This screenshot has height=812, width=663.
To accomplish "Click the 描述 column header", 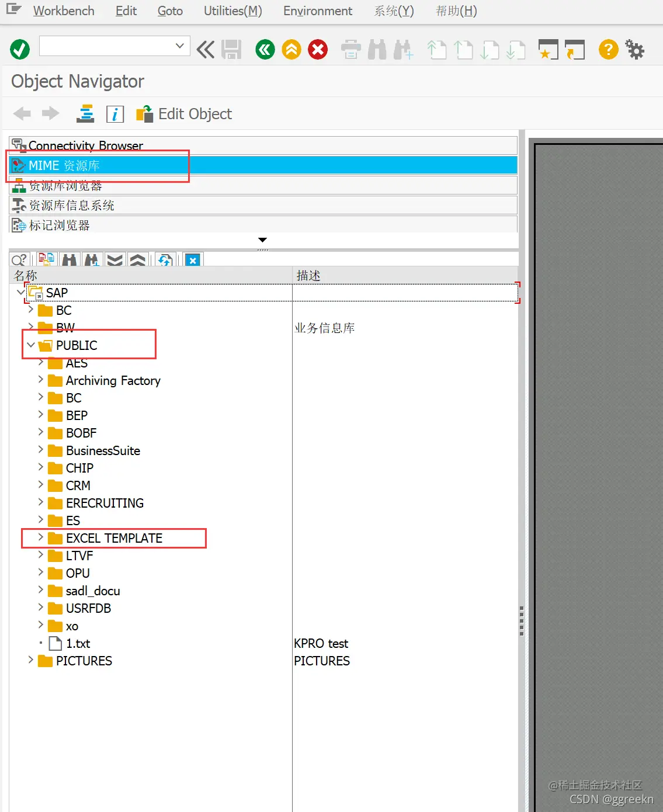I will pyautogui.click(x=405, y=275).
